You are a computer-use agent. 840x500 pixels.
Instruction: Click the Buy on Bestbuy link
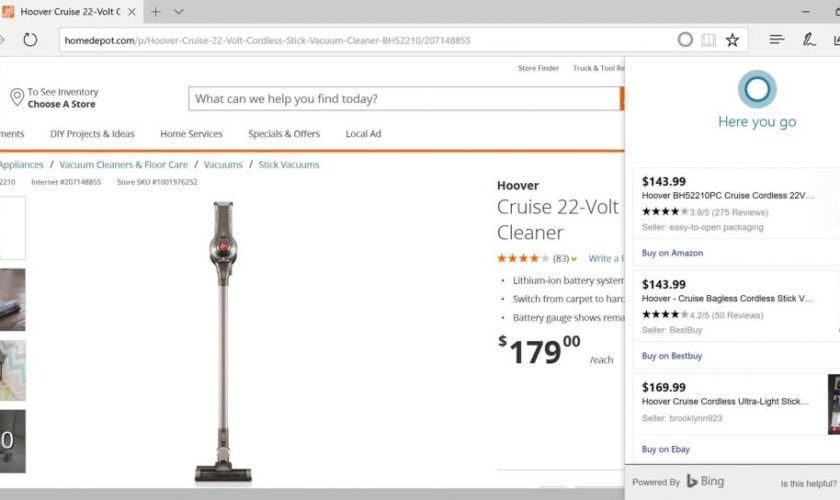tap(672, 356)
